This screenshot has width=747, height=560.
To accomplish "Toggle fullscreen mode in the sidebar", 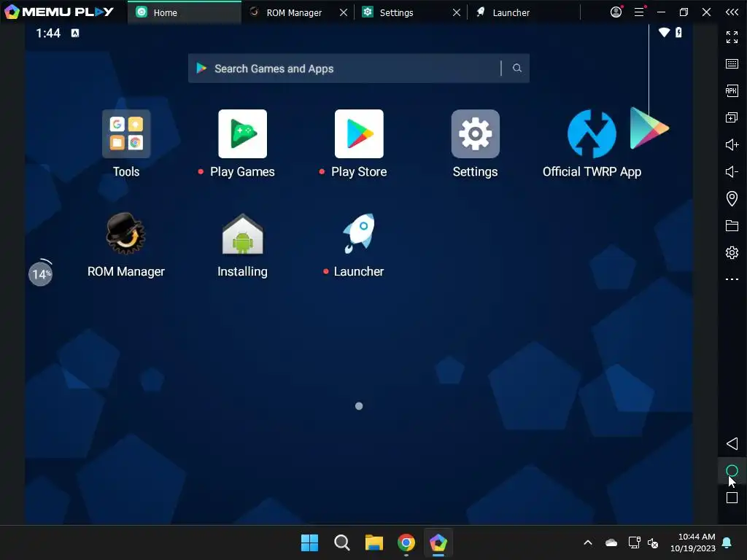I will [732, 36].
